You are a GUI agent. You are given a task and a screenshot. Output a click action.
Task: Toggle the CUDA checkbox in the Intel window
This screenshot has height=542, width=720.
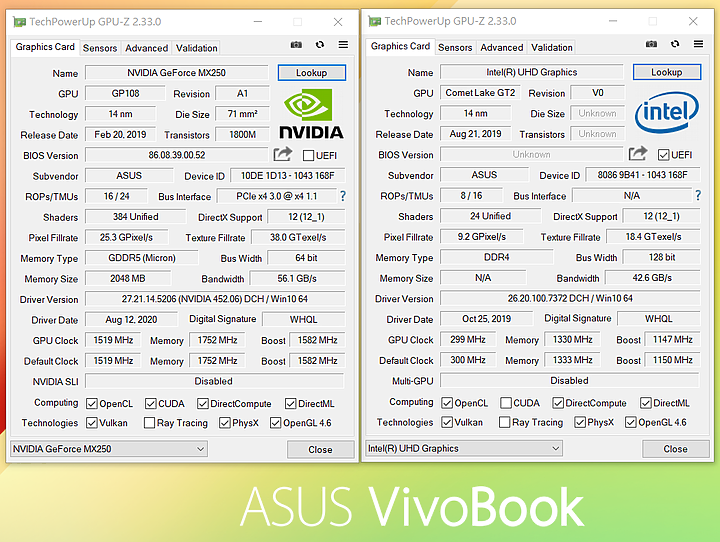[506, 403]
